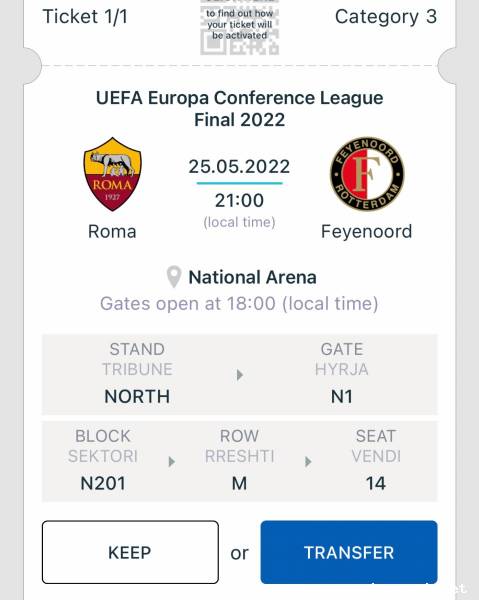Click the kickoff time 21:00
This screenshot has width=479, height=600.
[240, 200]
